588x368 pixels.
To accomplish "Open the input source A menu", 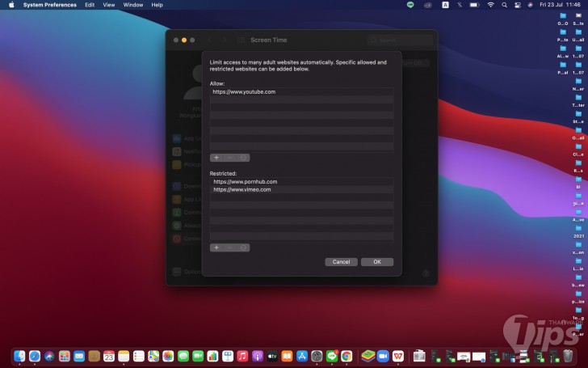I will tap(445, 5).
